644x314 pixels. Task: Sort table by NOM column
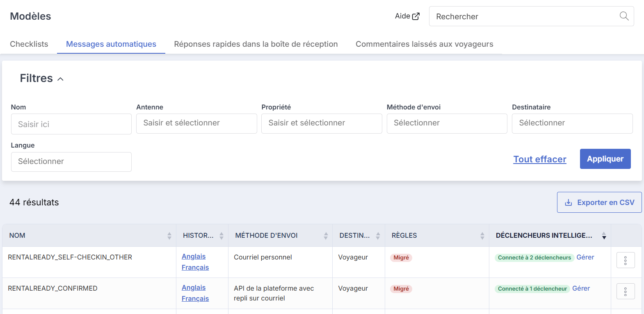pyautogui.click(x=169, y=236)
